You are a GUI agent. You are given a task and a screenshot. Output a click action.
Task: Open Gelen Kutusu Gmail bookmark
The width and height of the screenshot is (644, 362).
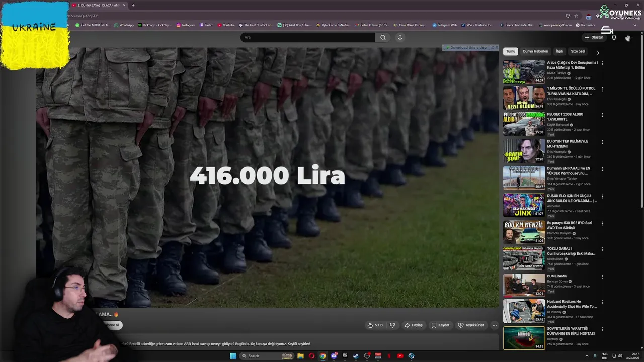pyautogui.click(x=372, y=25)
